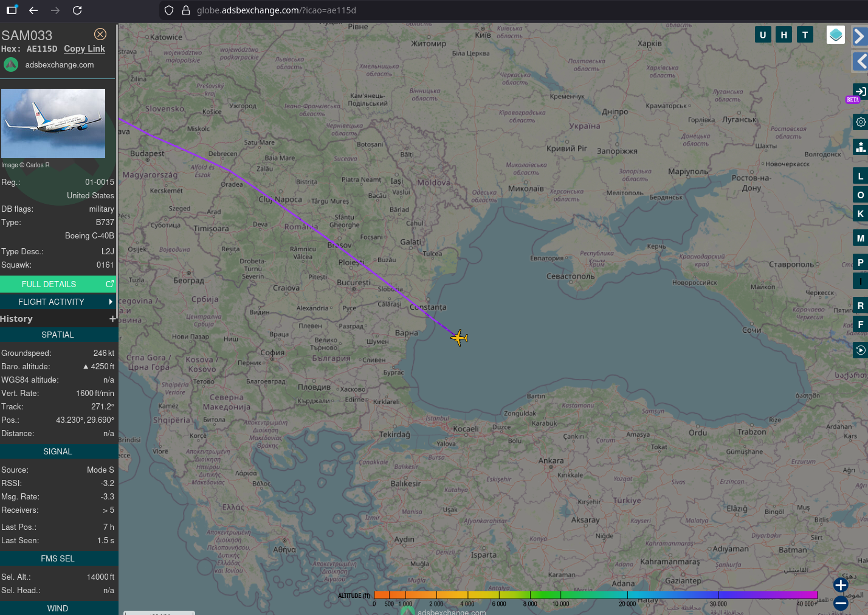Viewport: 868px width, 615px height.
Task: Click the Hex AE115D value
Action: 42,49
